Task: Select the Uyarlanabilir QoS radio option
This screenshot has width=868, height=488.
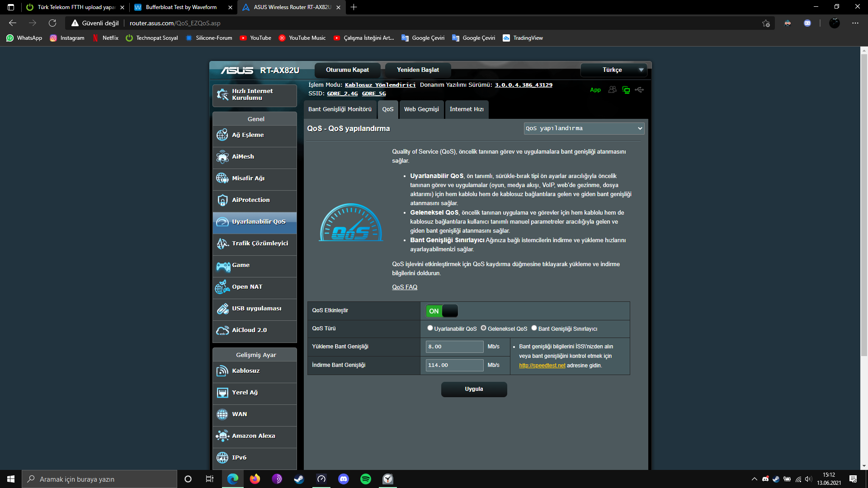Action: point(430,328)
